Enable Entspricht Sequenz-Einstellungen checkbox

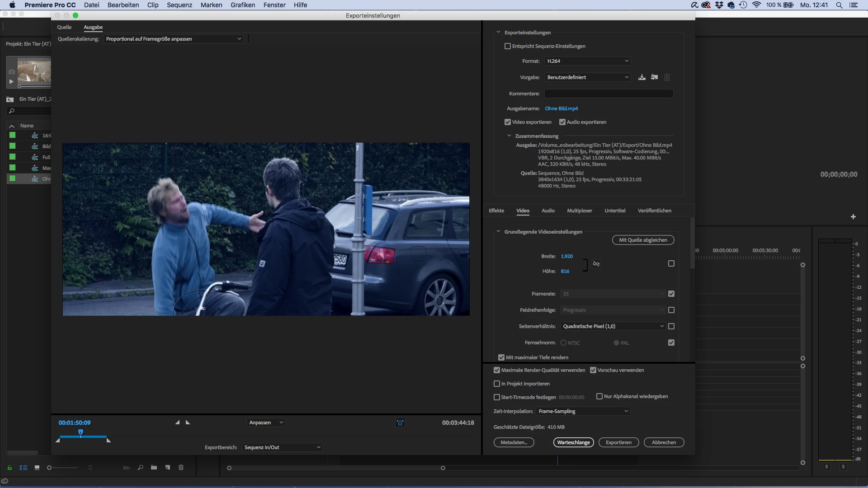click(508, 46)
